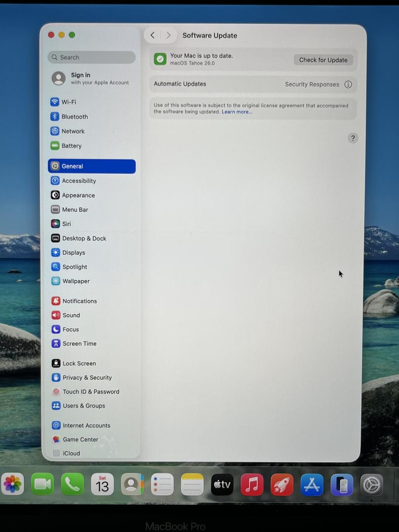This screenshot has height=532, width=399.
Task: Click the "macOS Tahoe 26.0" version text
Action: [193, 63]
